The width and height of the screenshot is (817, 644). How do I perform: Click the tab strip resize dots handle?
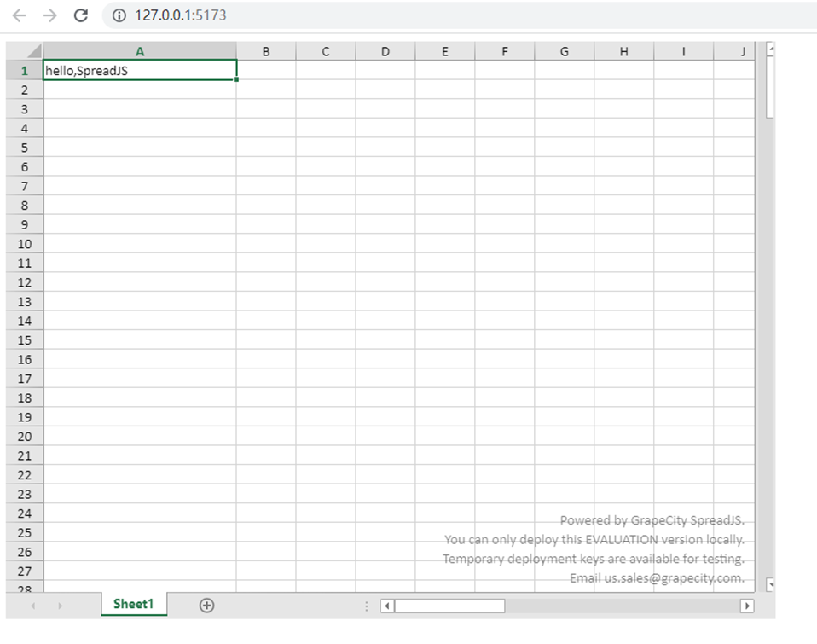(x=367, y=606)
